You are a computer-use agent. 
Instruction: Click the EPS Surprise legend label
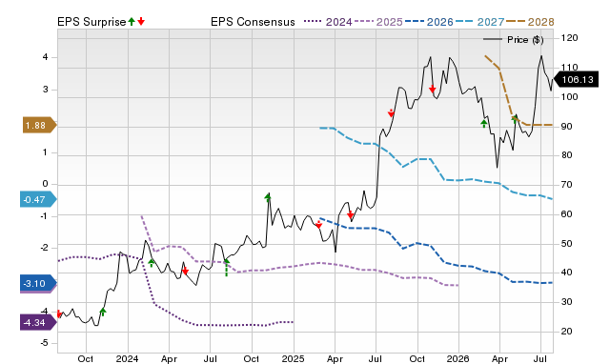click(x=91, y=22)
